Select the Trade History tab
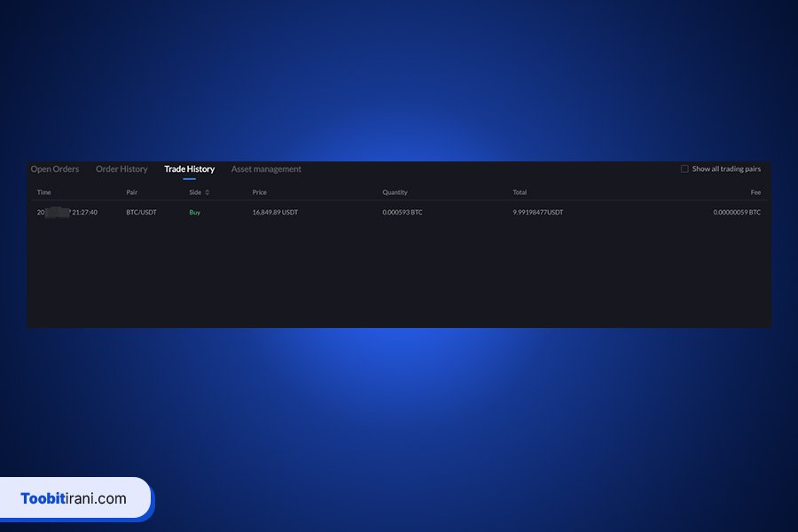Image resolution: width=798 pixels, height=532 pixels. click(189, 168)
